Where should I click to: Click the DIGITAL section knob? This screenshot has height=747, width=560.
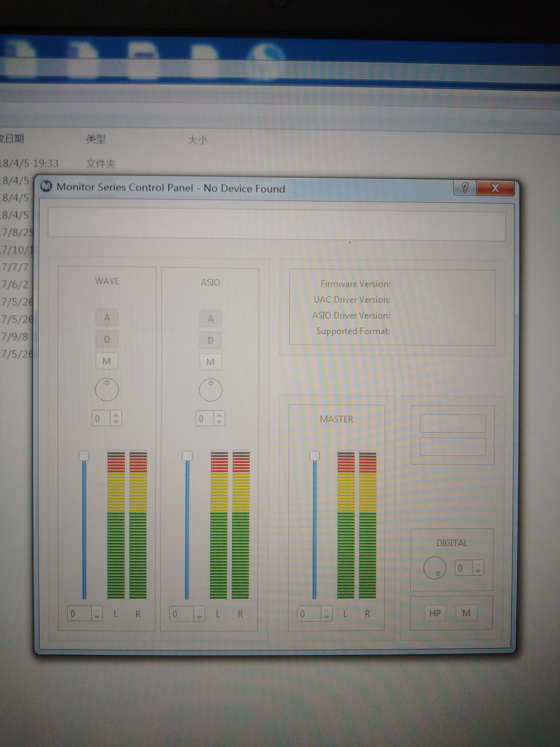pyautogui.click(x=435, y=568)
